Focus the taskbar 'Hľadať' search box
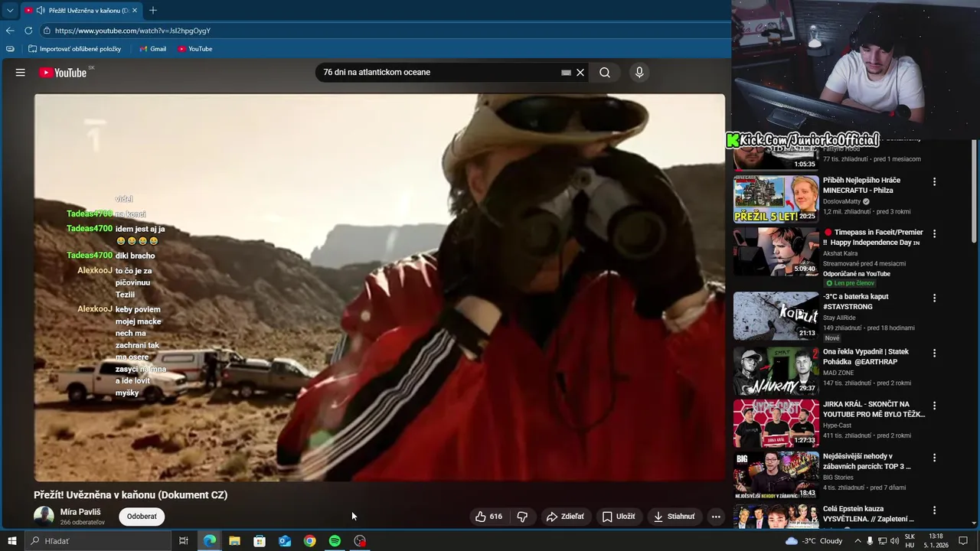 pyautogui.click(x=98, y=541)
